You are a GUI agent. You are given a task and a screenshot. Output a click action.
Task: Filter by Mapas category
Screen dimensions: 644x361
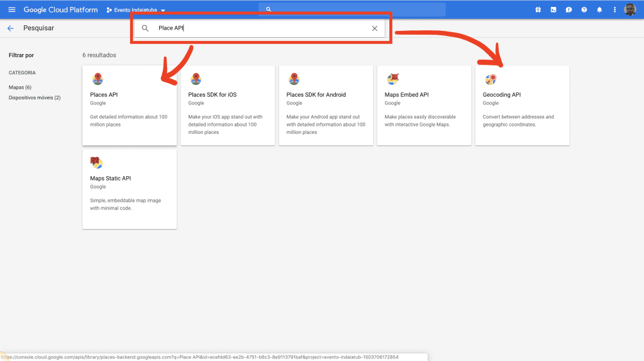click(x=20, y=87)
